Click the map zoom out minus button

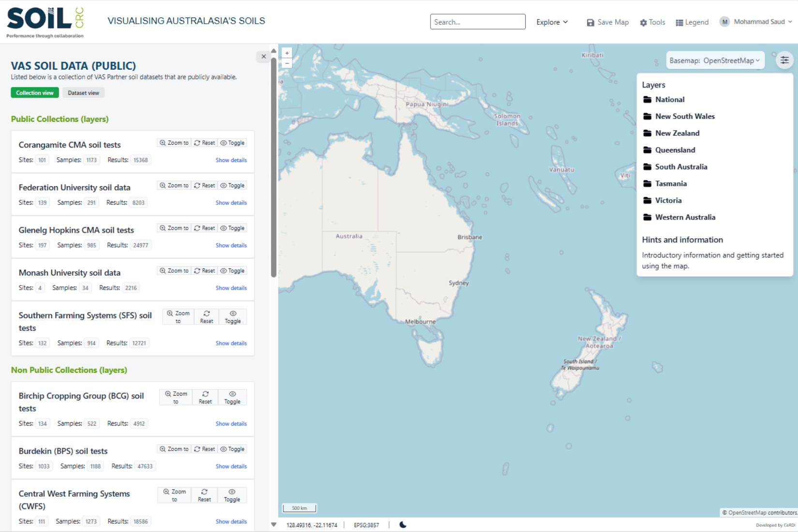click(287, 63)
